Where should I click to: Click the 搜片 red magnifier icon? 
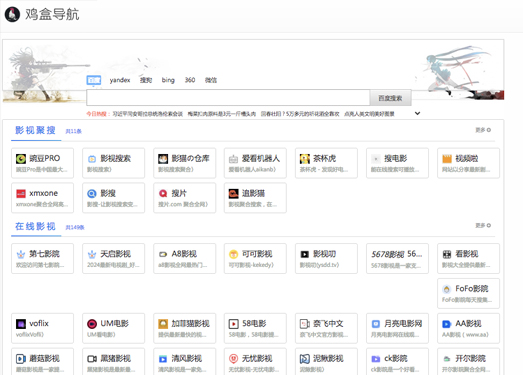163,194
